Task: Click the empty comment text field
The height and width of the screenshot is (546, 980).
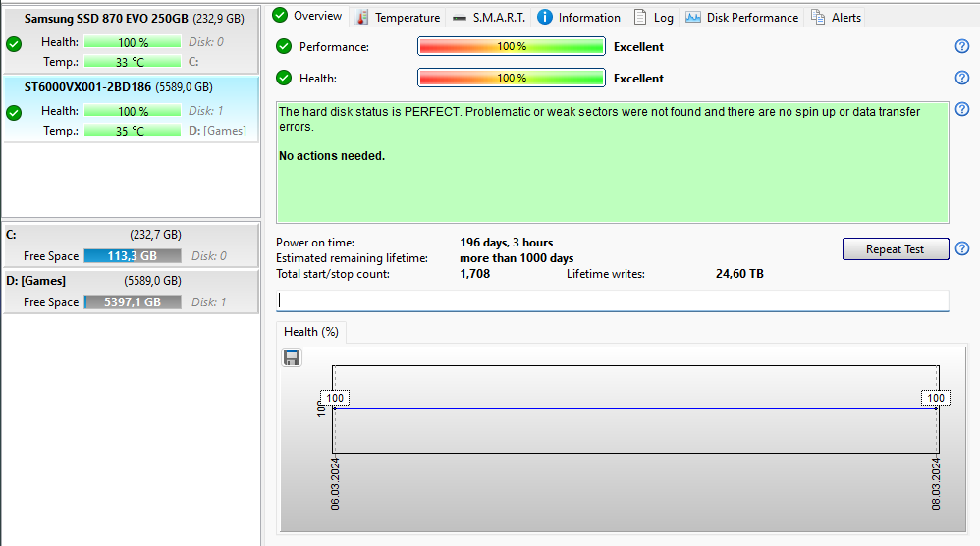Action: click(x=613, y=300)
